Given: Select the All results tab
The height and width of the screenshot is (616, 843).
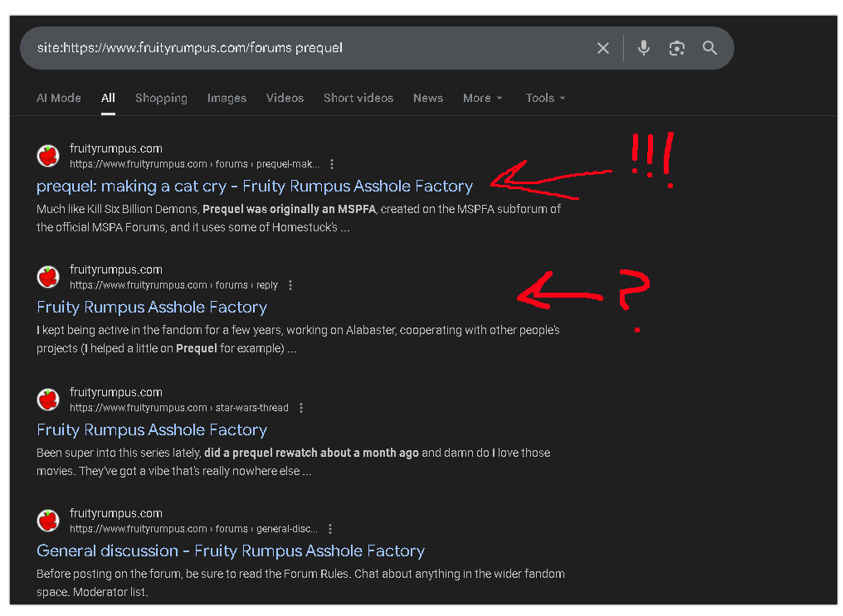Looking at the screenshot, I should coord(108,99).
